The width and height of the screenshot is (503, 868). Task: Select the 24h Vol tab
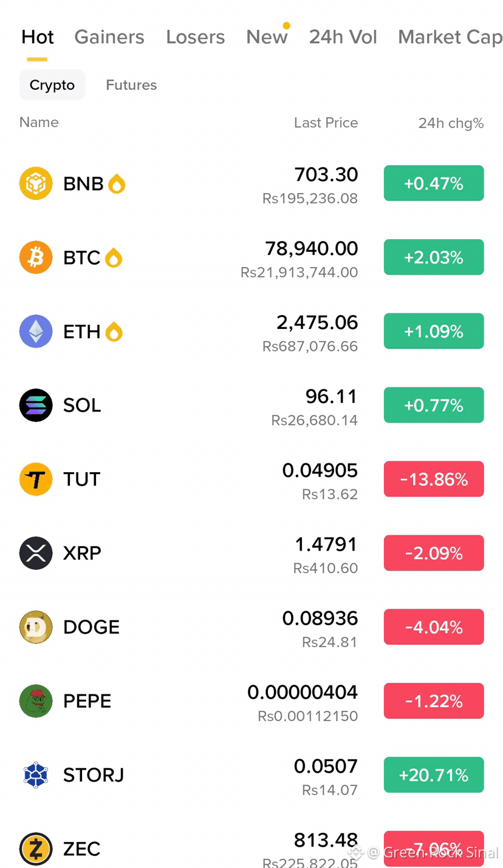pyautogui.click(x=343, y=37)
